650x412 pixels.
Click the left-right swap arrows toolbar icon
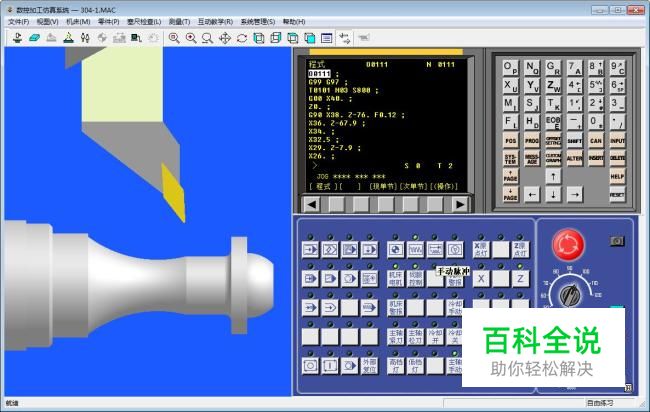(344, 38)
